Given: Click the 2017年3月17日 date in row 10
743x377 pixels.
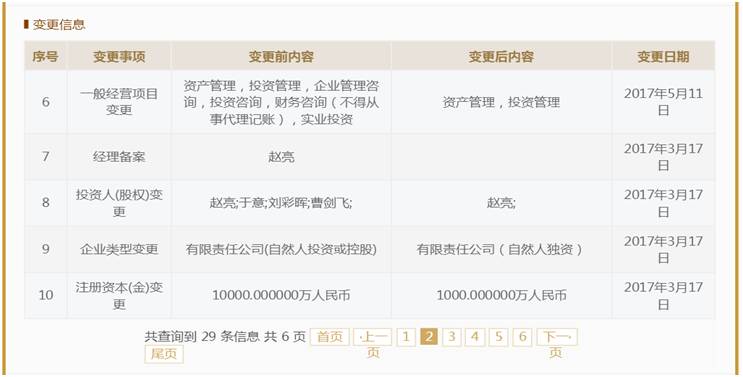Looking at the screenshot, I should point(663,295).
